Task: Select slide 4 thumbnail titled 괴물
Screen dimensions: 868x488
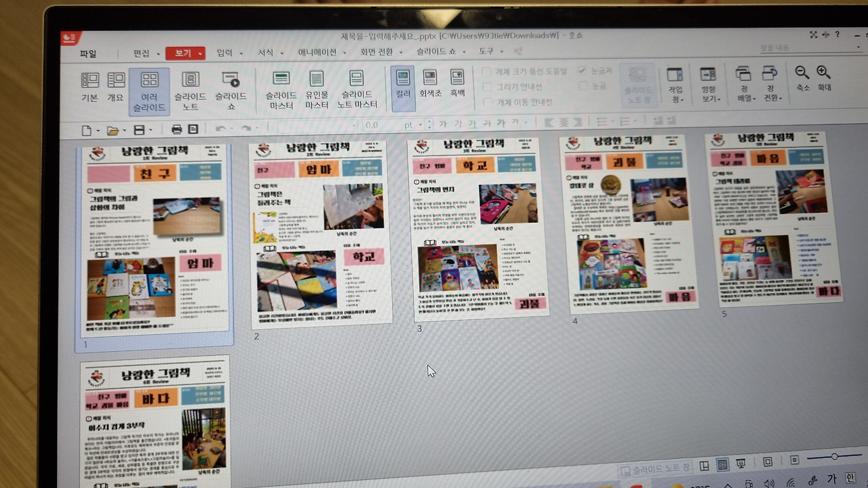Action: point(629,224)
